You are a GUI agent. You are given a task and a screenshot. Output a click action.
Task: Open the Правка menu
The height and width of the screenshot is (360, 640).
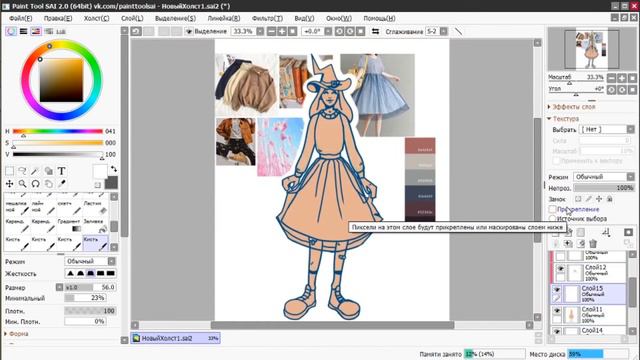(x=58, y=18)
